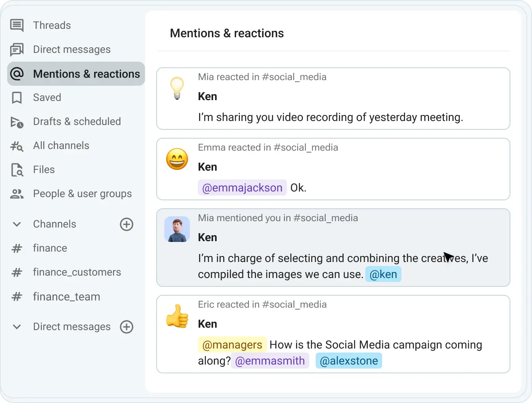Viewport: 532px width, 403px height.
Task: Click the @emmajackson mention tag
Action: pos(242,187)
